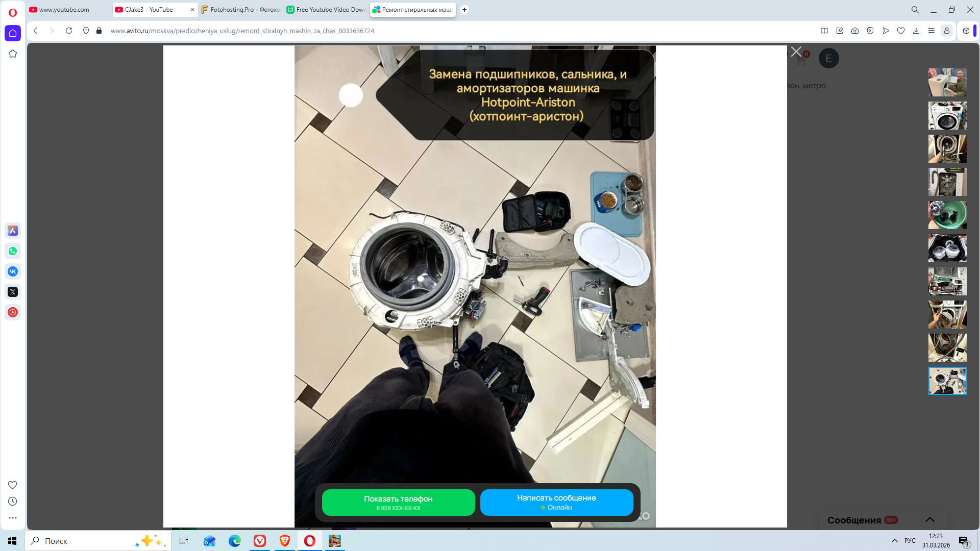Open sidebar history clock icon
The image size is (980, 551).
pos(13,502)
